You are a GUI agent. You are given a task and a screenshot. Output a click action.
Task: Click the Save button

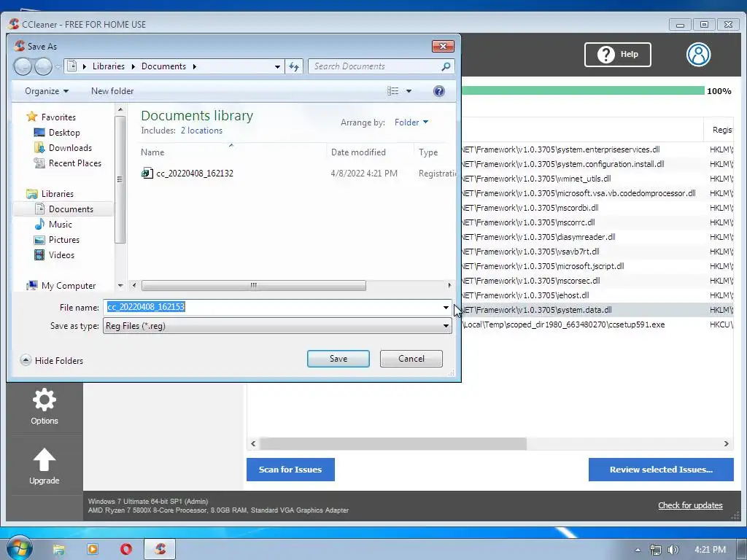click(x=338, y=359)
